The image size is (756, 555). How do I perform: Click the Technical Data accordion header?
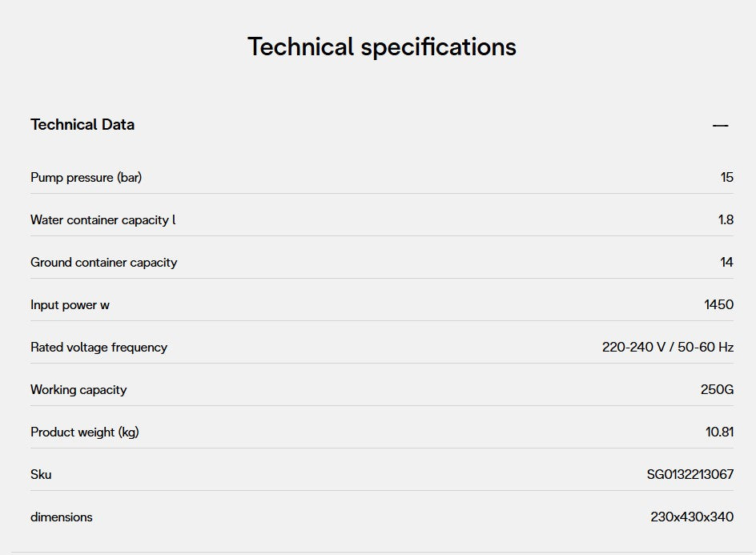[x=82, y=125]
